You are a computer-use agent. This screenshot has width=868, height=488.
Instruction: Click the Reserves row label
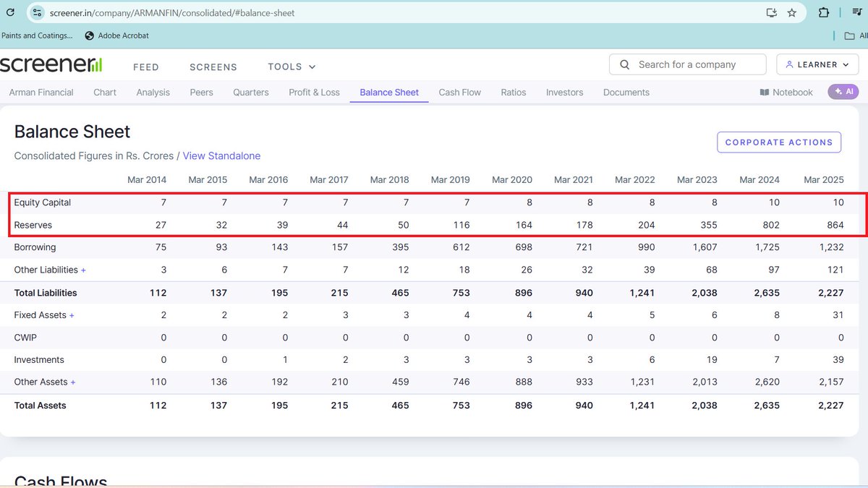(x=33, y=225)
